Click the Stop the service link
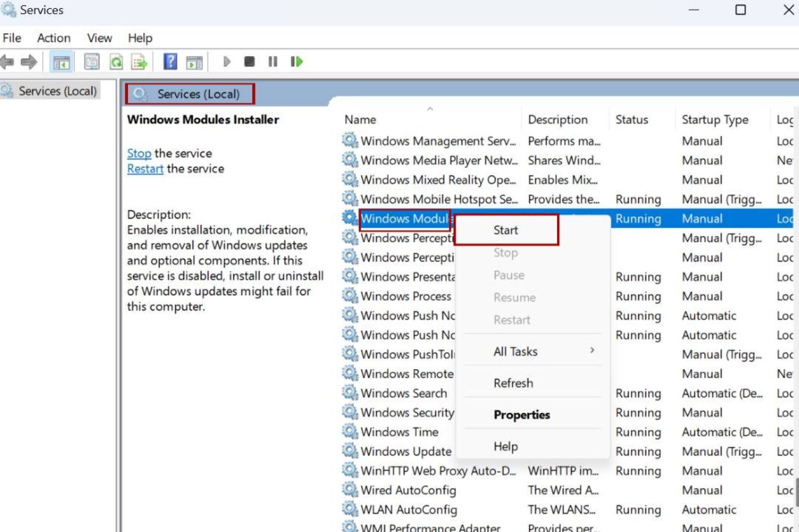The width and height of the screenshot is (799, 532). [x=138, y=153]
